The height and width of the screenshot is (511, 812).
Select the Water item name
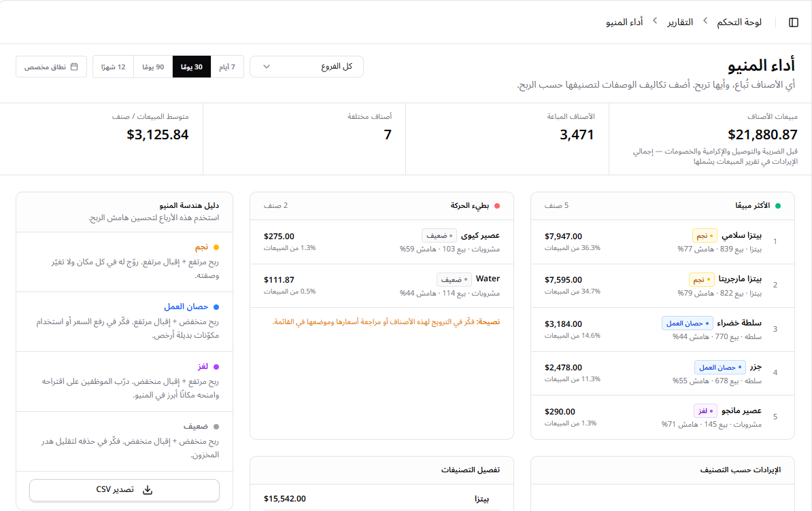tap(488, 279)
